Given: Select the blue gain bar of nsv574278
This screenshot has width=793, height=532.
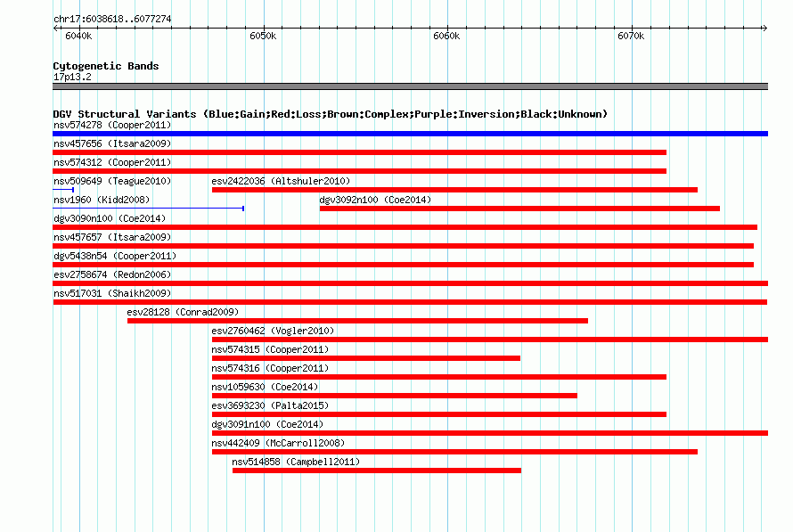Looking at the screenshot, I should click(x=410, y=134).
